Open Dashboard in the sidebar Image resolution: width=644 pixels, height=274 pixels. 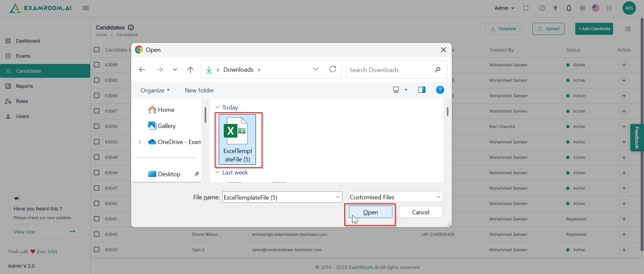pyautogui.click(x=28, y=41)
